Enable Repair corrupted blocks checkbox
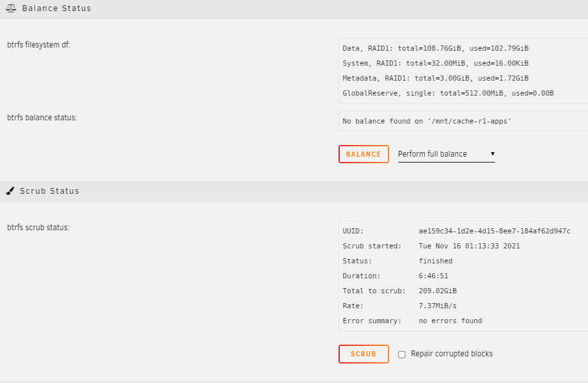 click(402, 354)
